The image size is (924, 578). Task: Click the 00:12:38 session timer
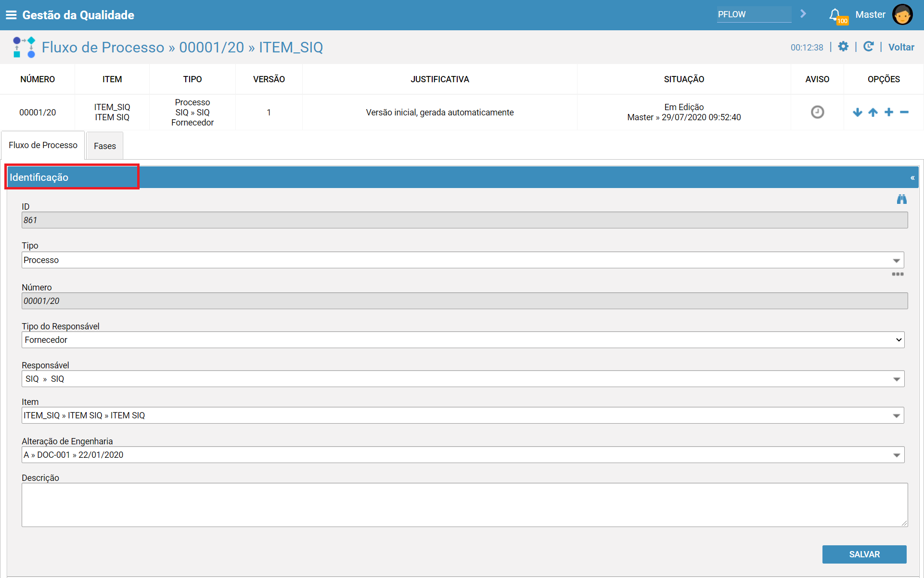(807, 48)
